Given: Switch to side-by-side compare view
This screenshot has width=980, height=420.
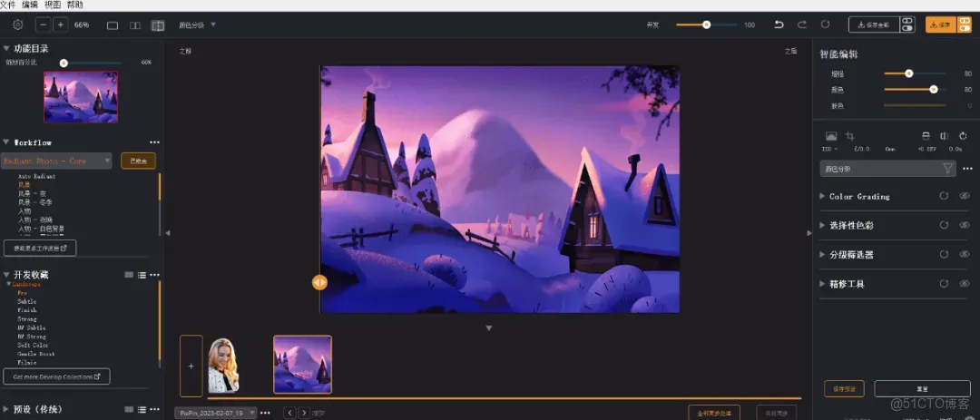Looking at the screenshot, I should click(135, 25).
